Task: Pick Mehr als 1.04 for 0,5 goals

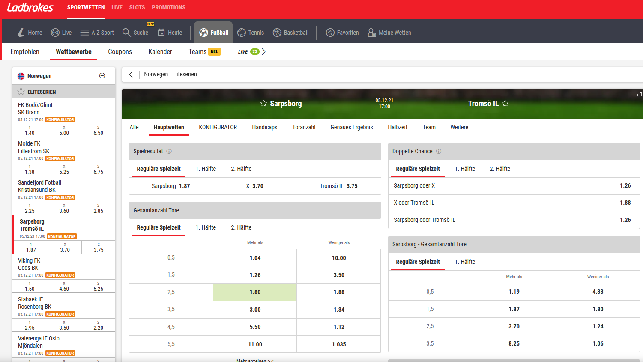Action: pyautogui.click(x=255, y=258)
